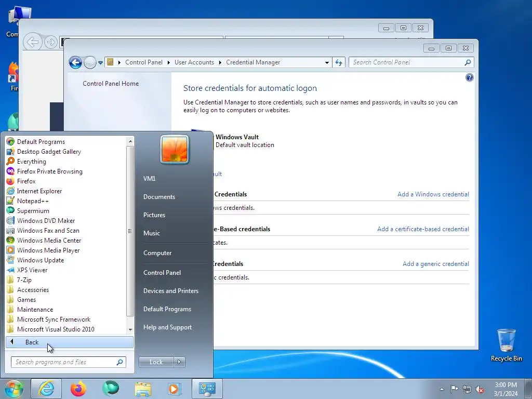Switch to Control Panel taskbar button
Screen dimensions: 532x399
tap(207, 389)
